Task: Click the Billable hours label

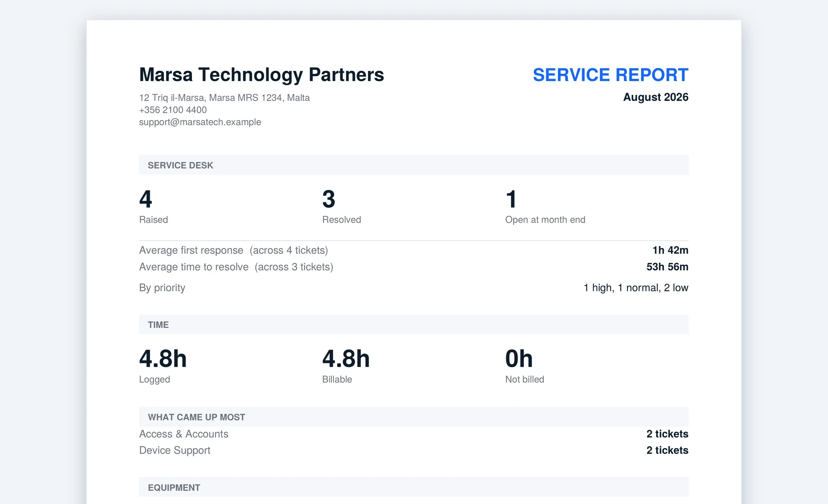Action: click(x=337, y=379)
